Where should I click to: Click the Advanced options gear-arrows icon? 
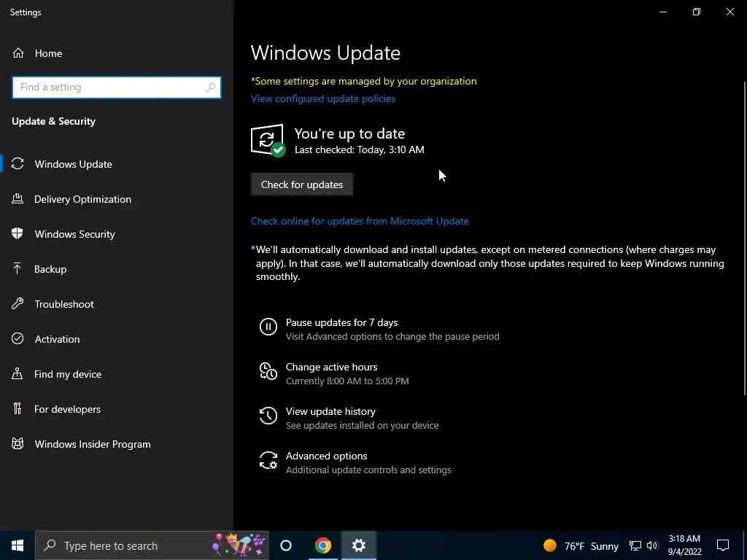[268, 461]
